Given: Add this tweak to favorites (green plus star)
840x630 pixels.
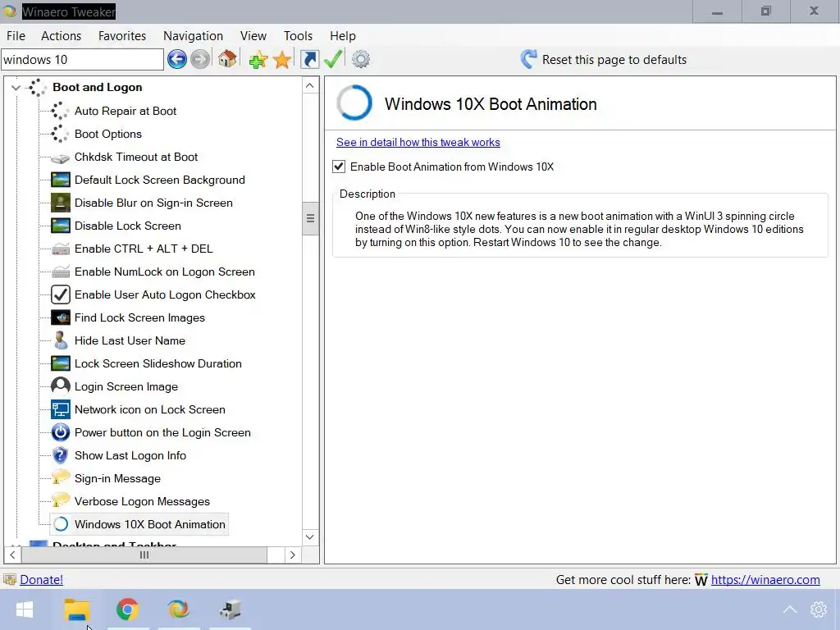Looking at the screenshot, I should point(258,59).
